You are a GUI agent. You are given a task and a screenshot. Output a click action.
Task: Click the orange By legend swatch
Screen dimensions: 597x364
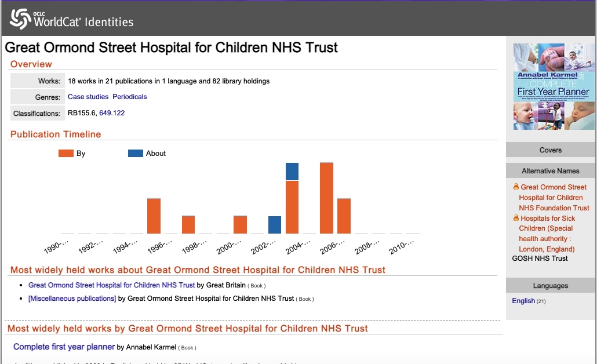coord(65,154)
